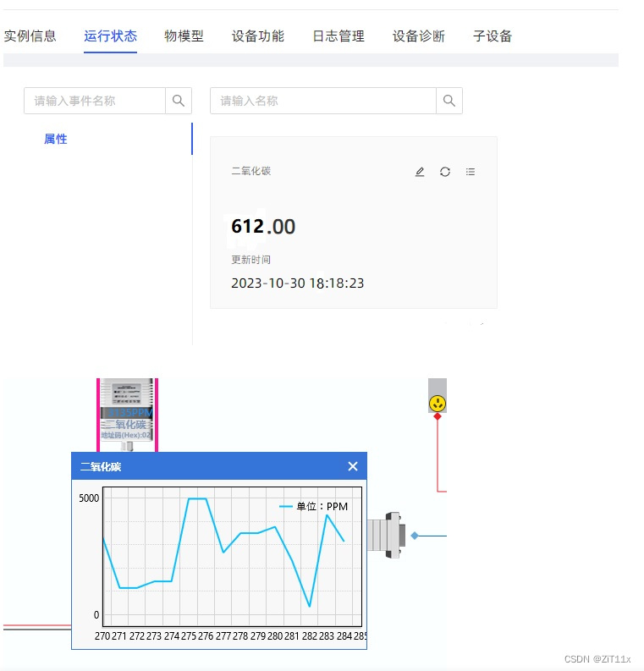Click the event name search magnifier icon

click(x=179, y=101)
